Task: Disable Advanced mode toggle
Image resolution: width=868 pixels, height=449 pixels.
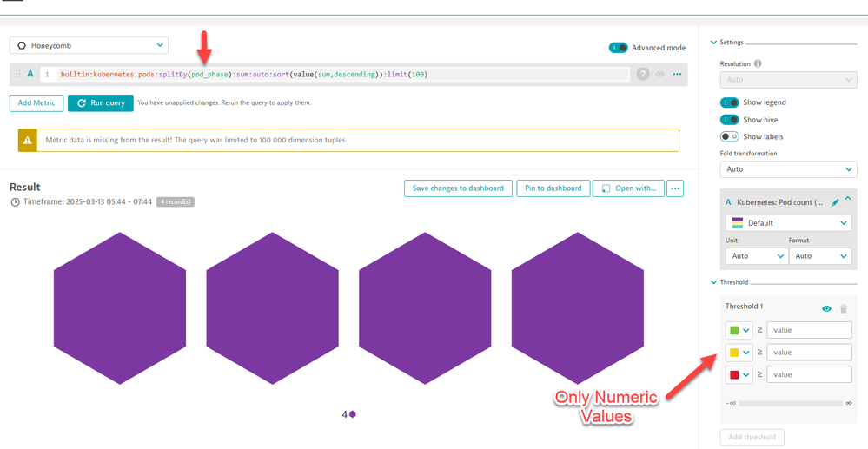Action: click(619, 48)
